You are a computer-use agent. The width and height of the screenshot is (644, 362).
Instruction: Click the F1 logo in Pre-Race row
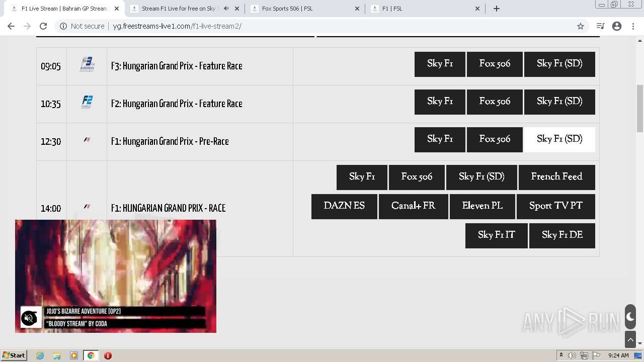(x=87, y=140)
